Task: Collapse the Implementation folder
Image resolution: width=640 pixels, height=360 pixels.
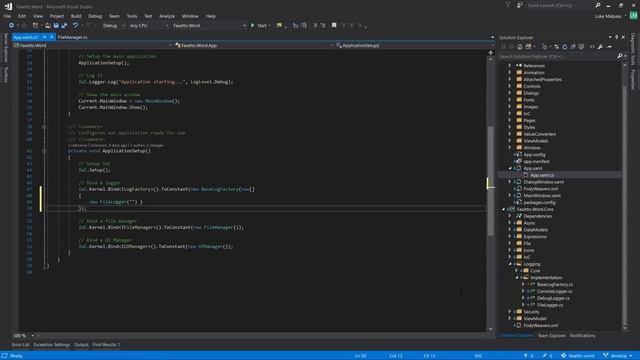Action: [x=517, y=278]
